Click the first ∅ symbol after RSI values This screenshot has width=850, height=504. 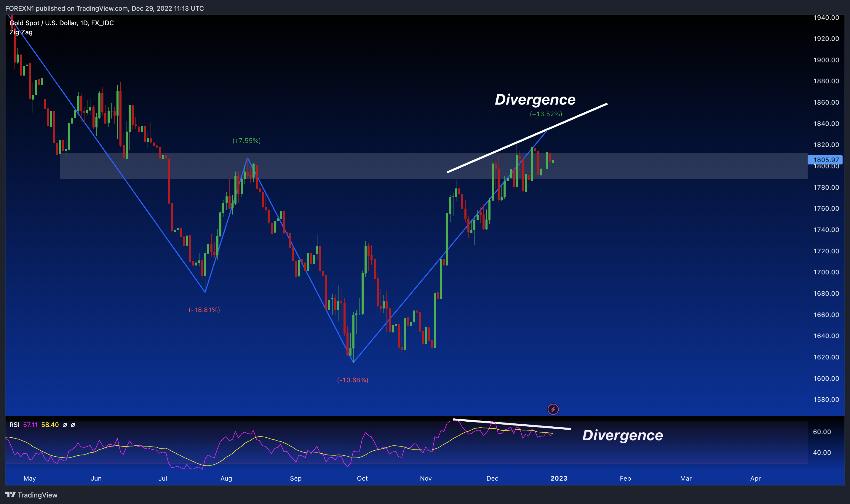pos(65,425)
